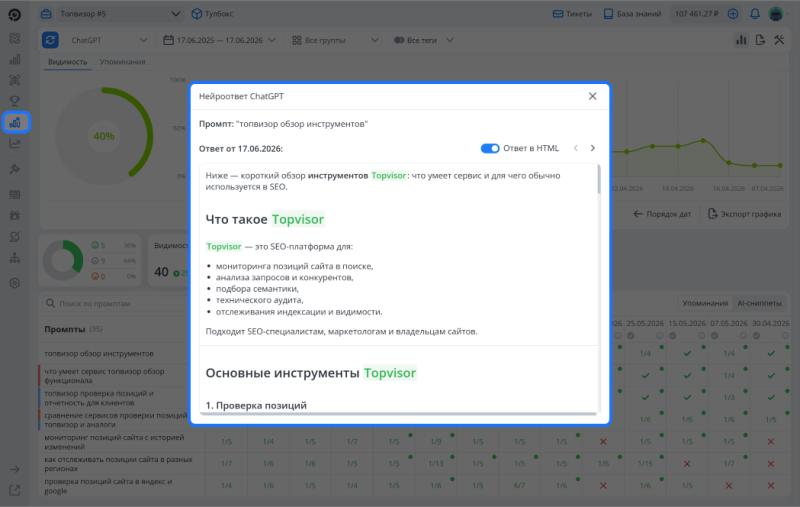Image resolution: width=800 pixels, height=507 pixels.
Task: Open the trophy icon in sidebar
Action: (x=15, y=101)
